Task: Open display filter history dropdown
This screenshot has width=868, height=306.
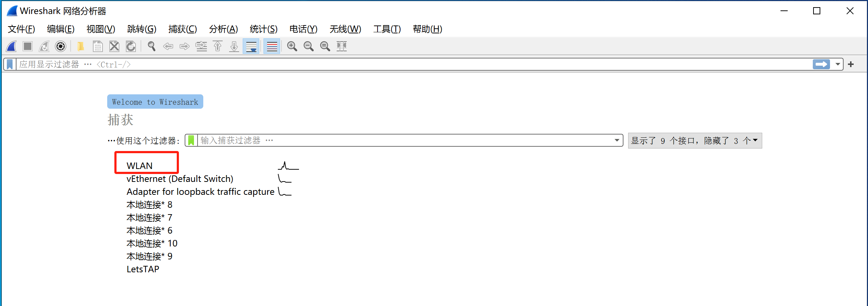Action: coord(838,65)
